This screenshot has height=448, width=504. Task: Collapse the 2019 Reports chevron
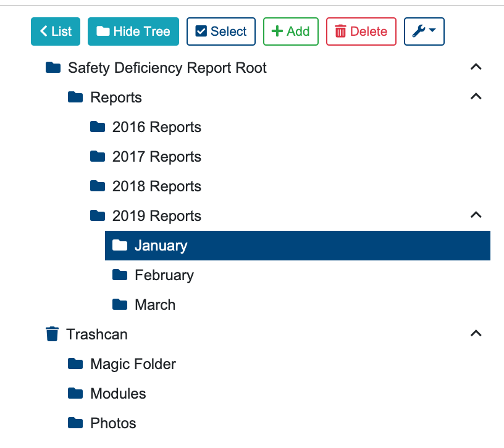coord(476,215)
